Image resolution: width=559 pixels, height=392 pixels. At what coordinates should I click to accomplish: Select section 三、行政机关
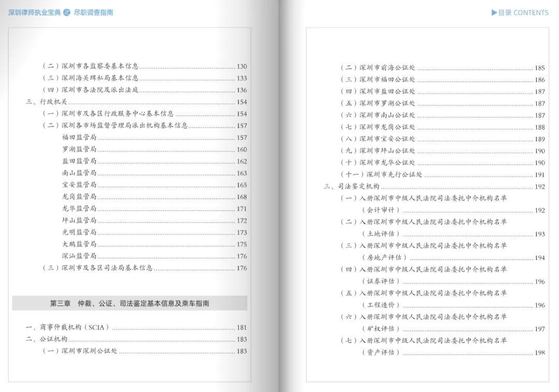coord(136,102)
